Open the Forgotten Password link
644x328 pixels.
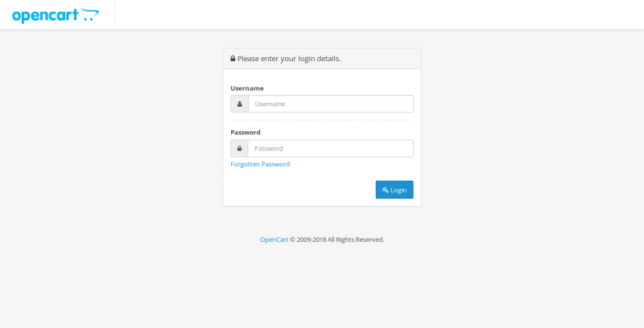click(260, 164)
